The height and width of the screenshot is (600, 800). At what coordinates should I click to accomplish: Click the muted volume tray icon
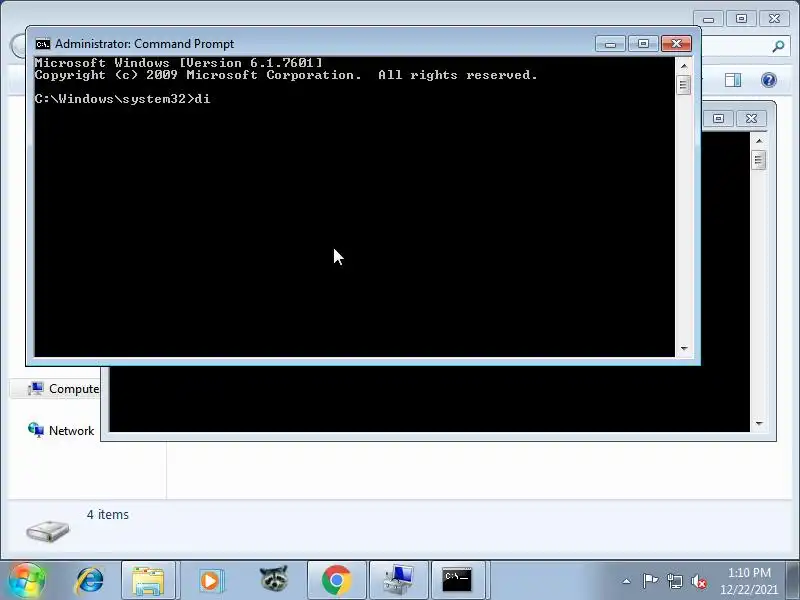698,581
